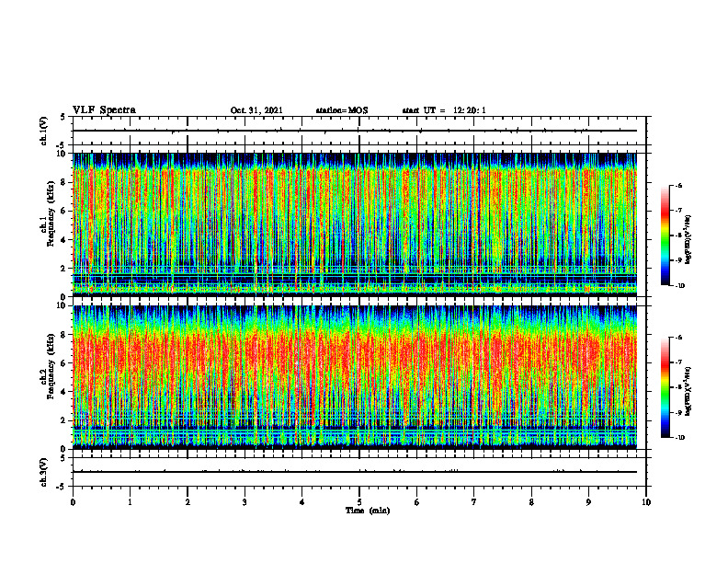Click the ch.1 spectrogram color bar

click(x=665, y=236)
